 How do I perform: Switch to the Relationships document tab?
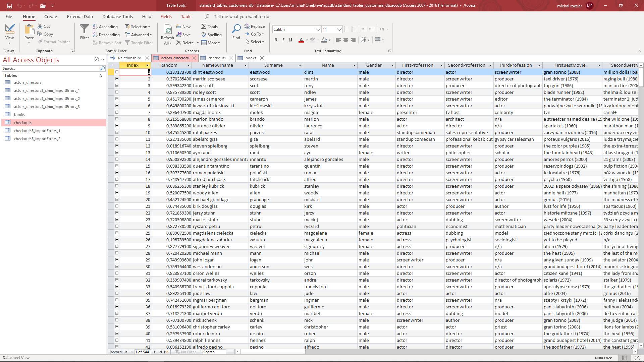(129, 58)
